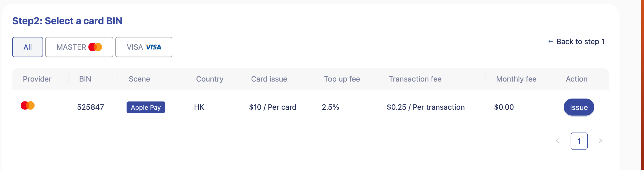Click the Provider column header
Screen dimensions: 644x170
pos(37,79)
